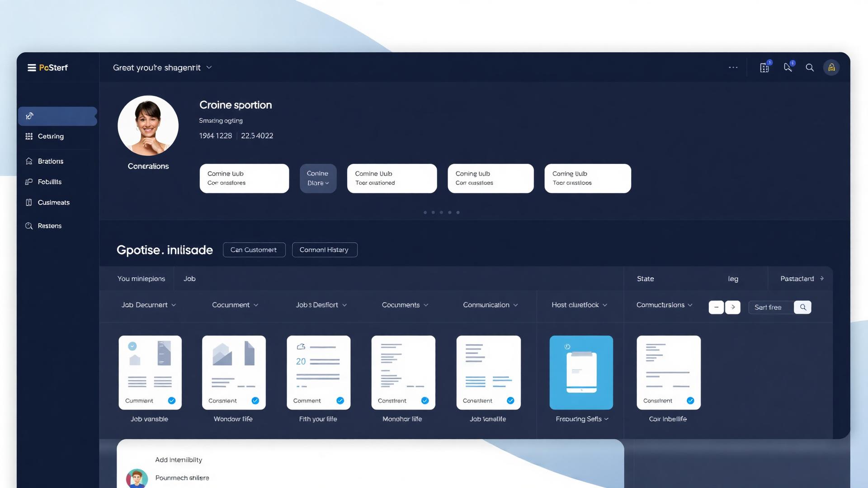Image resolution: width=868 pixels, height=488 pixels.
Task: Expand the Conine Dlare dropdown
Action: pyautogui.click(x=318, y=178)
